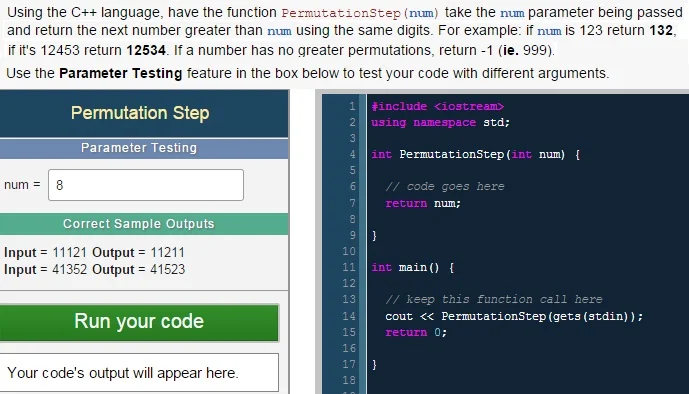Click line number 1 in gutter

[352, 106]
